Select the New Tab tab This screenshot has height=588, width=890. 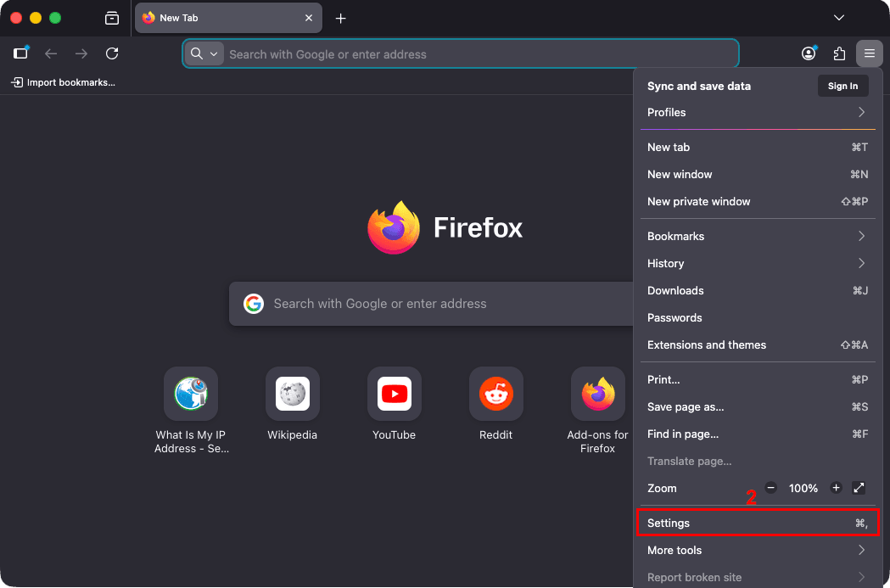tap(228, 18)
